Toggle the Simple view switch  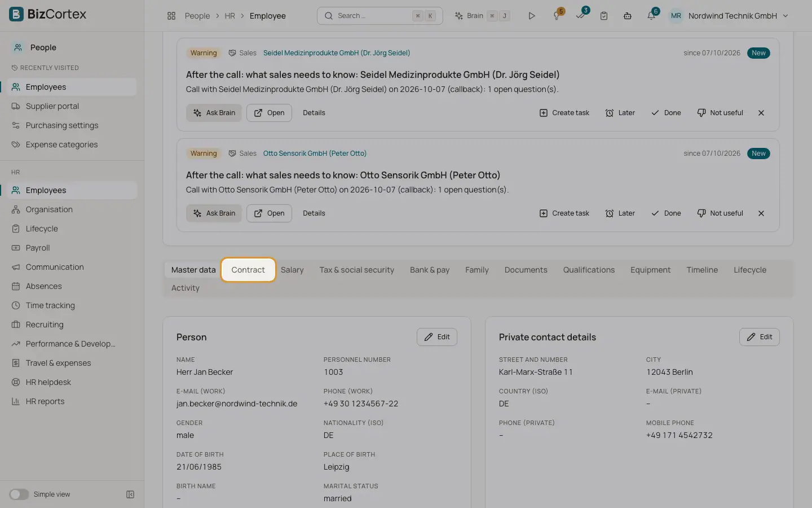[19, 494]
